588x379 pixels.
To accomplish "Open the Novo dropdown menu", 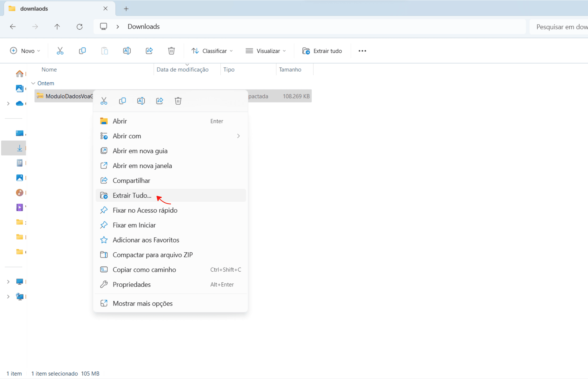I will click(x=25, y=51).
